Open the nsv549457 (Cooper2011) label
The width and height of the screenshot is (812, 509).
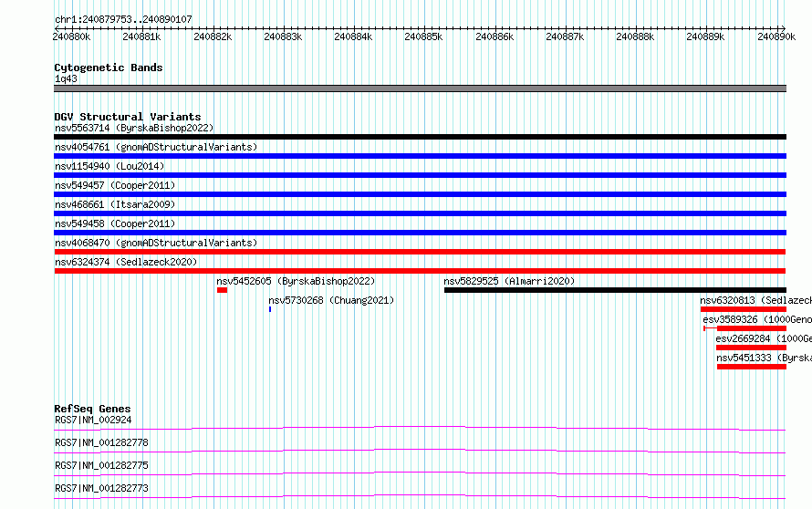pyautogui.click(x=115, y=185)
